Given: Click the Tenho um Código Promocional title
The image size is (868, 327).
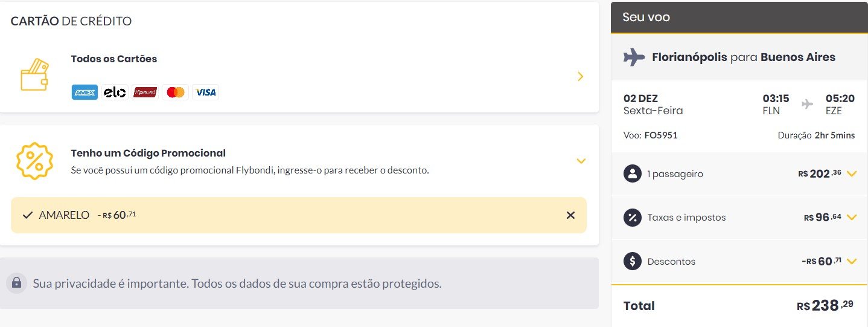Looking at the screenshot, I should 148,154.
